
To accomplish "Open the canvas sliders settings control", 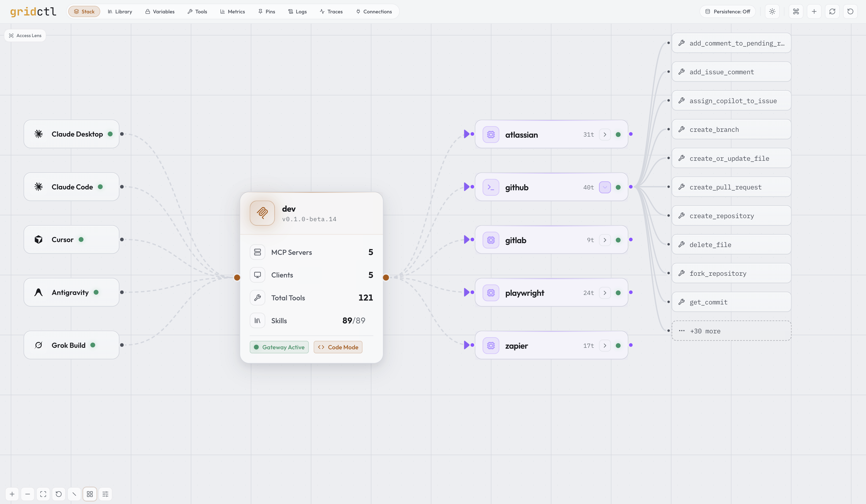I will [106, 494].
